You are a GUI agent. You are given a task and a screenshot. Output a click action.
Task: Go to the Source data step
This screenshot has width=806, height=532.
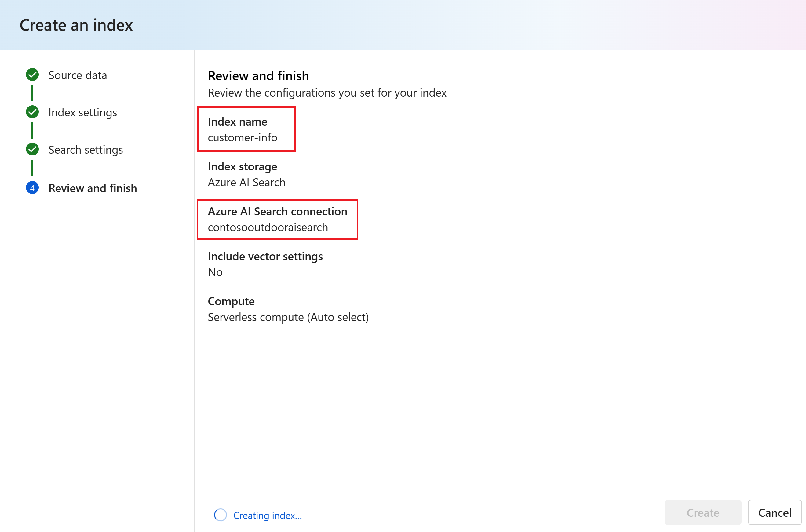(78, 75)
